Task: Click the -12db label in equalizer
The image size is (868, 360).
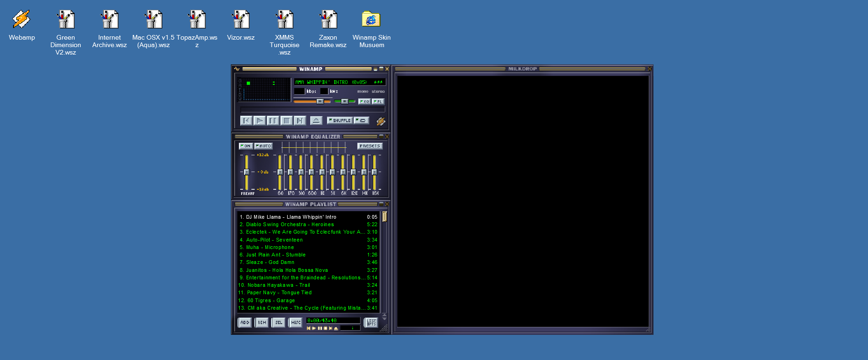Action: point(263,189)
